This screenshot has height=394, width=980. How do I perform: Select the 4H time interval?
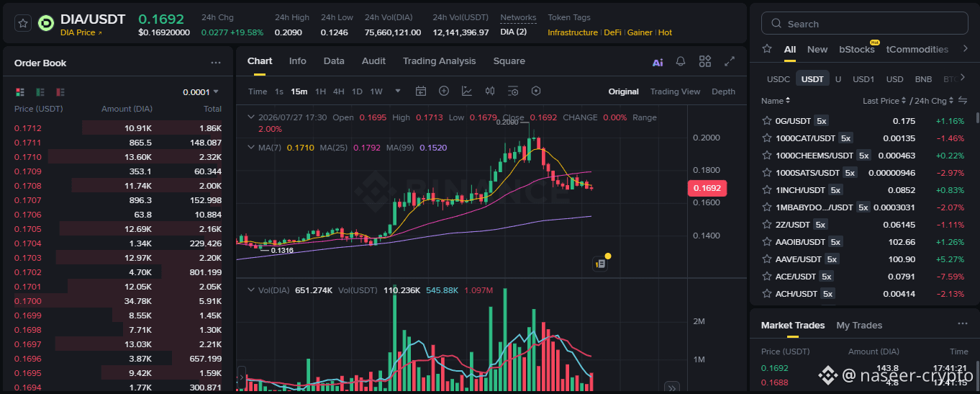[338, 91]
